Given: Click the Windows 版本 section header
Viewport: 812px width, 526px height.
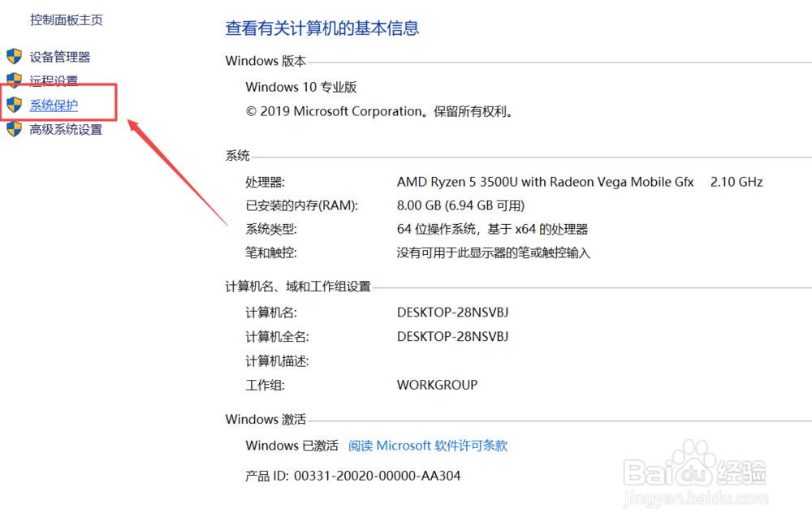Looking at the screenshot, I should 266,61.
